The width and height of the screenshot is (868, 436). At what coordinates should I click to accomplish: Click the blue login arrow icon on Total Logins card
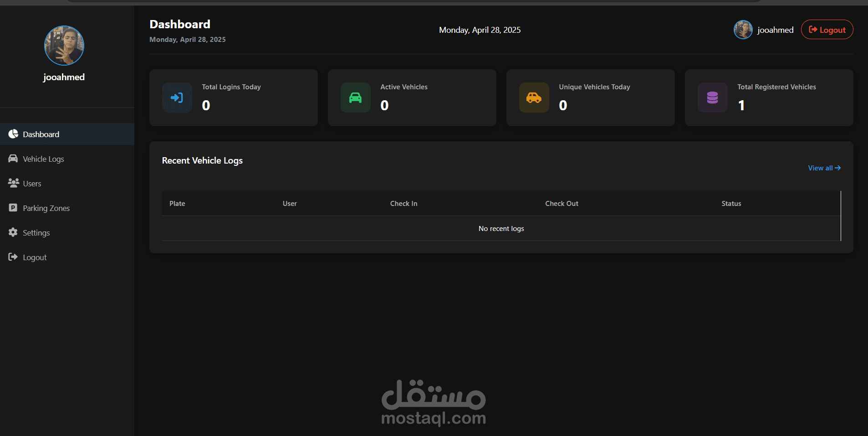click(177, 97)
